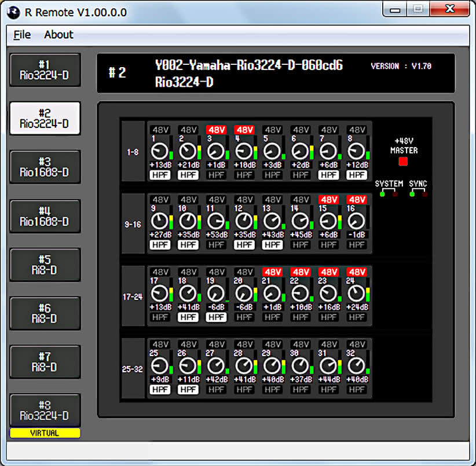Disable HPF on channel 26
Viewport: 476px width, 466px height.
pyautogui.click(x=188, y=390)
